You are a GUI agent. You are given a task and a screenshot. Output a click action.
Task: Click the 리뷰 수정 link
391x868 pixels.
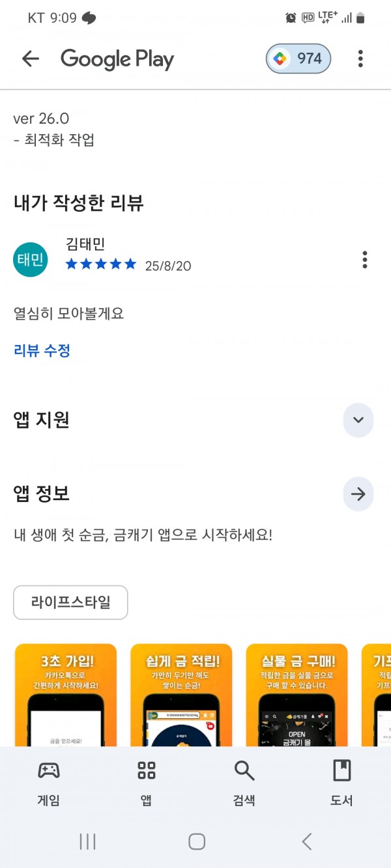point(42,350)
